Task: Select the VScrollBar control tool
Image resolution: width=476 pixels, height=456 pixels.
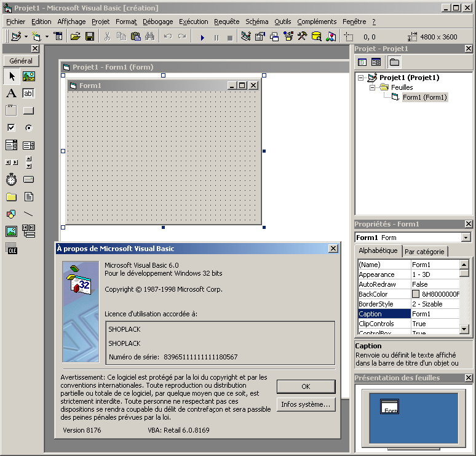Action: click(29, 162)
